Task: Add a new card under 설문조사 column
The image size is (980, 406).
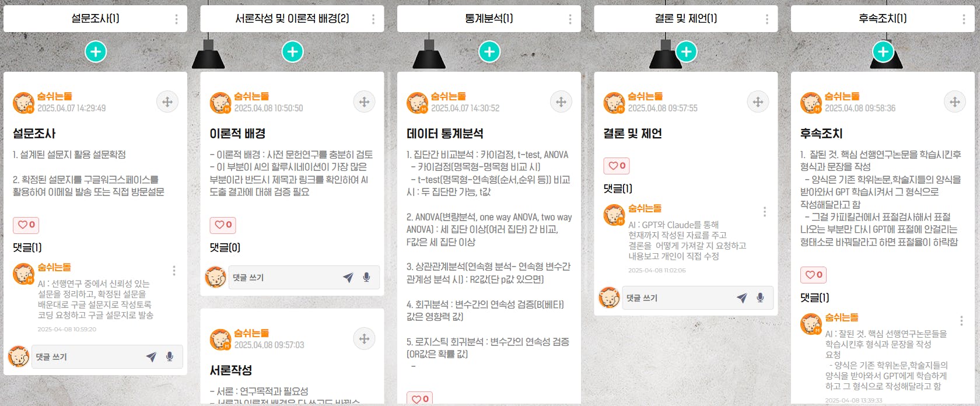Action: [96, 52]
